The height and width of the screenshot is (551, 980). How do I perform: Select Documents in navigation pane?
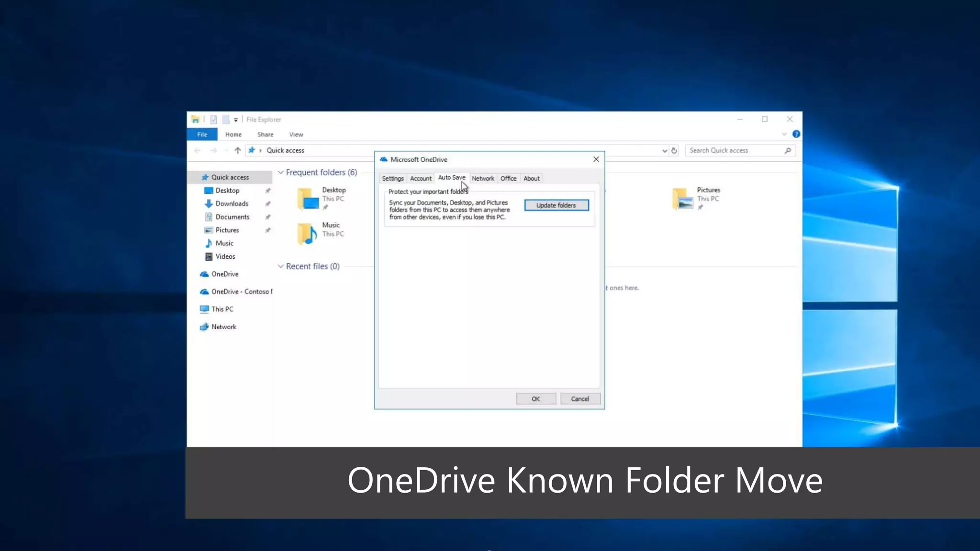[232, 217]
